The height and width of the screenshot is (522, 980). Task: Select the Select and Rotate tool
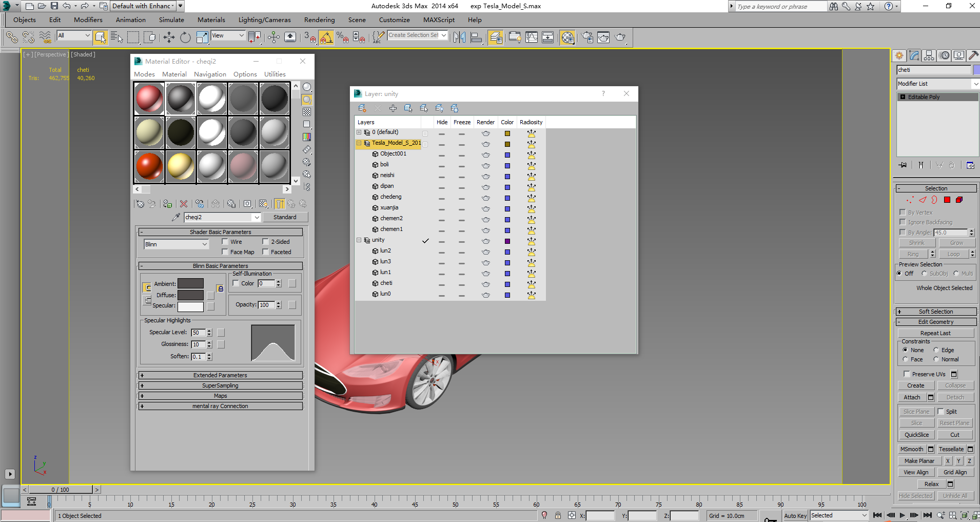pyautogui.click(x=185, y=37)
